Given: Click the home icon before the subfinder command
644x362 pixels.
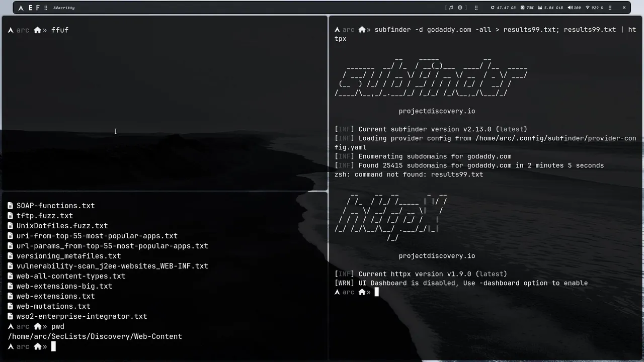Looking at the screenshot, I should point(362,30).
